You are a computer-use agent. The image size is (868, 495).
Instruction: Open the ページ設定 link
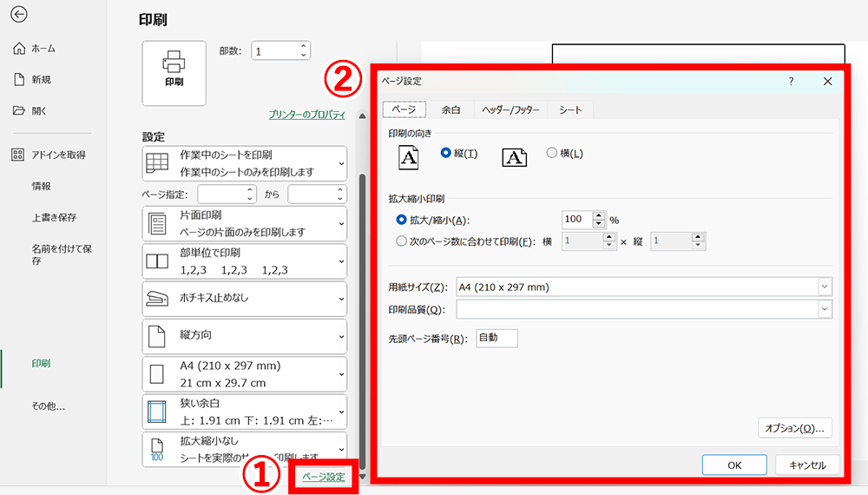click(324, 477)
